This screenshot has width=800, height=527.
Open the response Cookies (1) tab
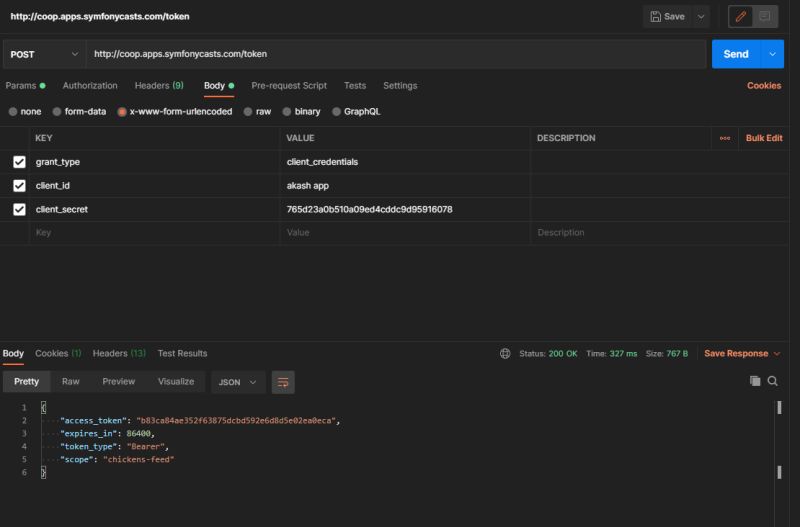point(58,354)
